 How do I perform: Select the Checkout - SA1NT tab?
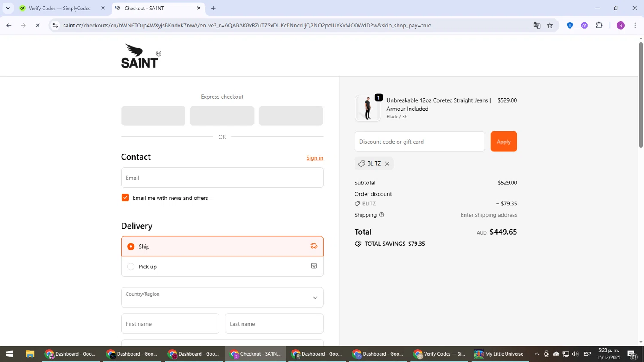157,8
